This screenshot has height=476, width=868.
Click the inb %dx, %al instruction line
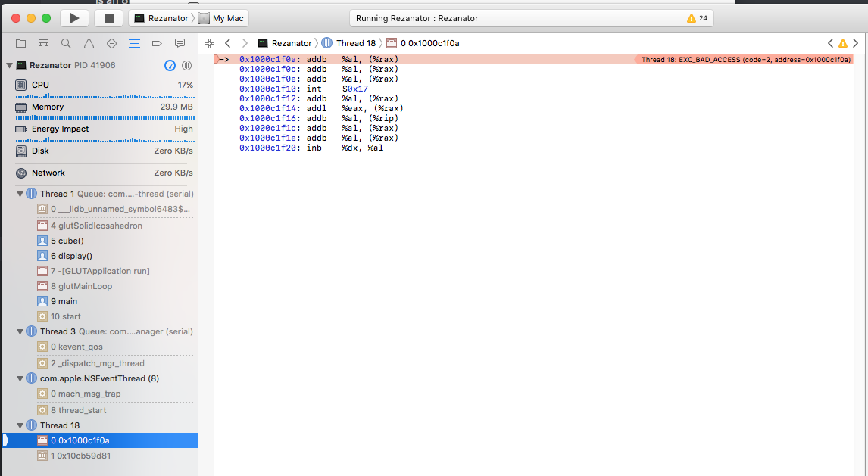pos(311,148)
